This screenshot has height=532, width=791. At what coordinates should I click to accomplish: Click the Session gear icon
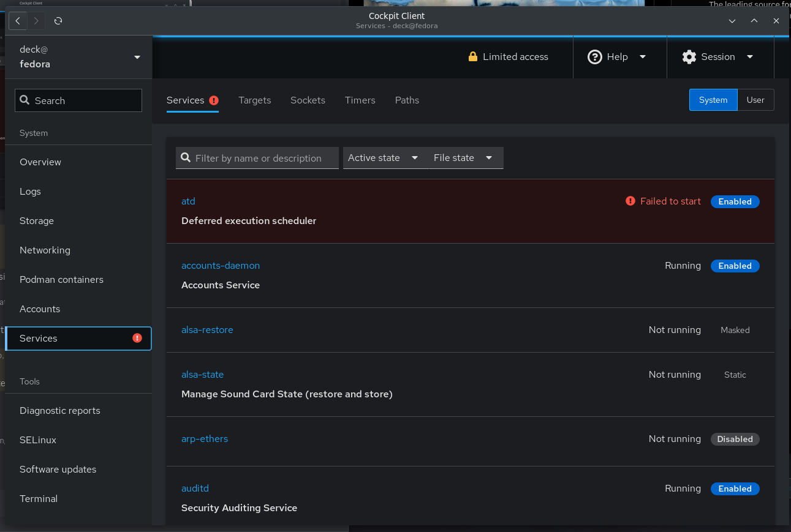[689, 57]
